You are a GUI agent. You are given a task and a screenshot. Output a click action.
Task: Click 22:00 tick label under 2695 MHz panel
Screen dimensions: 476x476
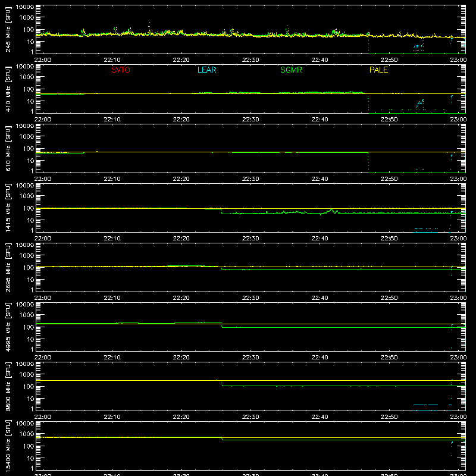[42, 298]
